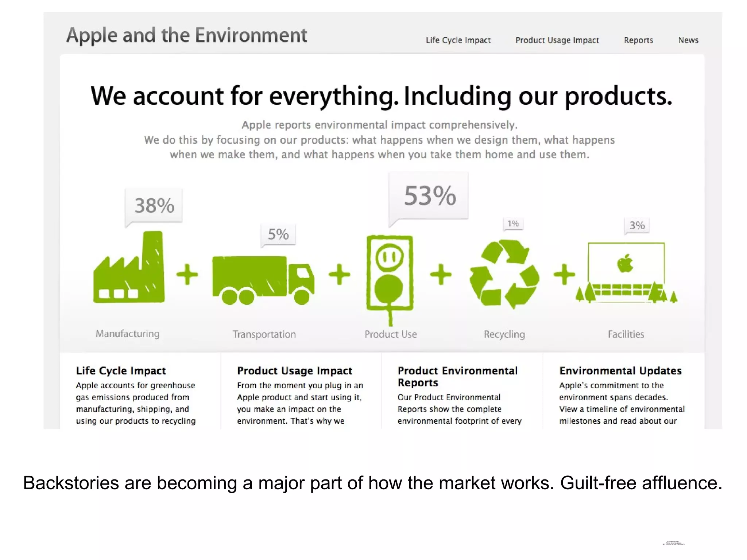This screenshot has height=560, width=747.
Task: Click the Apple and the Environment title
Action: click(187, 35)
